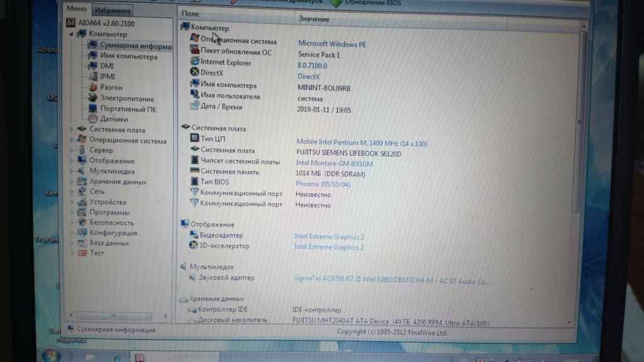The image size is (644, 362).
Task: Select the MININT-8OL09RB computer name value
Action: pos(324,88)
